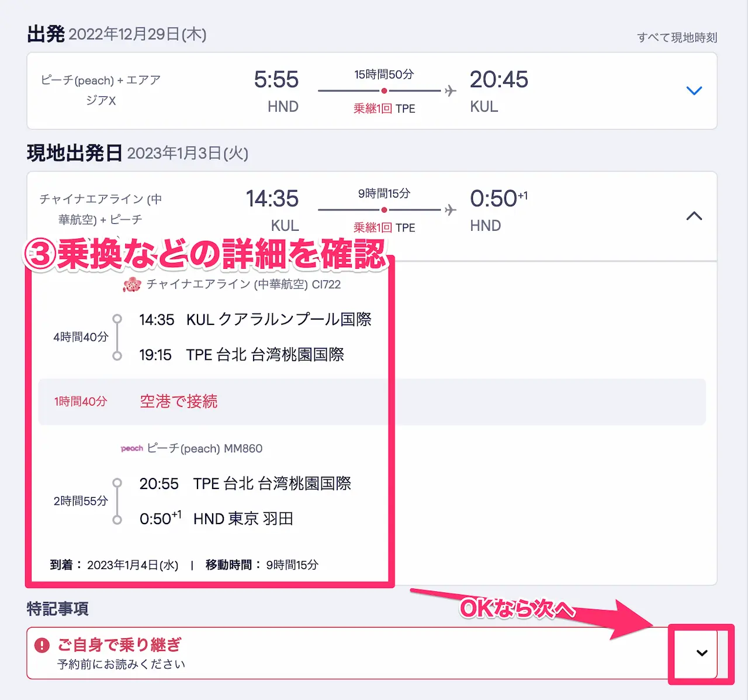Click the peach airline logo by MM860
Screen dimensions: 748x700
131,448
